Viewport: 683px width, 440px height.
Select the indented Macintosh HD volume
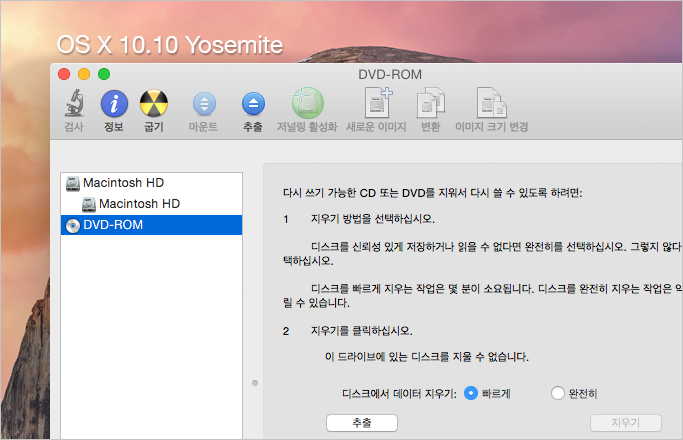click(x=151, y=204)
